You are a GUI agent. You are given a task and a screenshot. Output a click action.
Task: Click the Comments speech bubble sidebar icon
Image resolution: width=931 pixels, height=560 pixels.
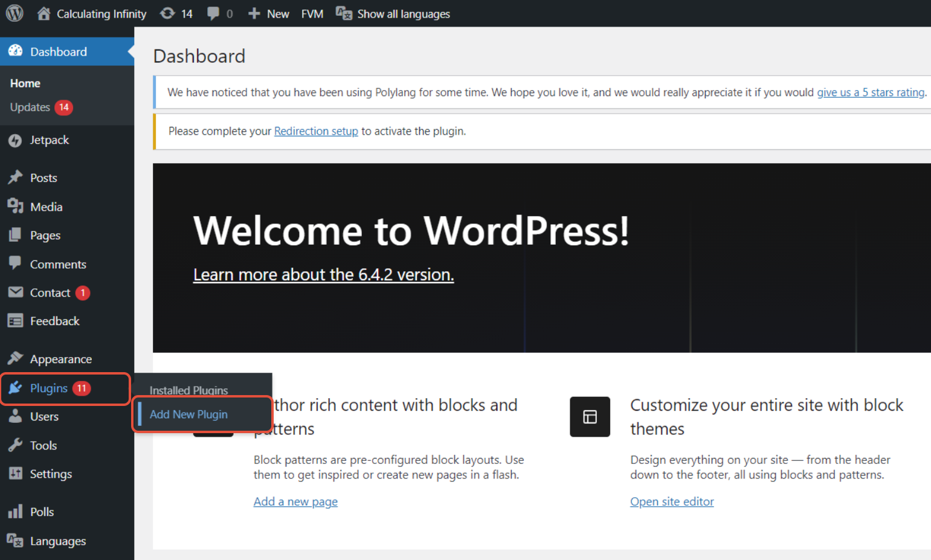point(15,263)
